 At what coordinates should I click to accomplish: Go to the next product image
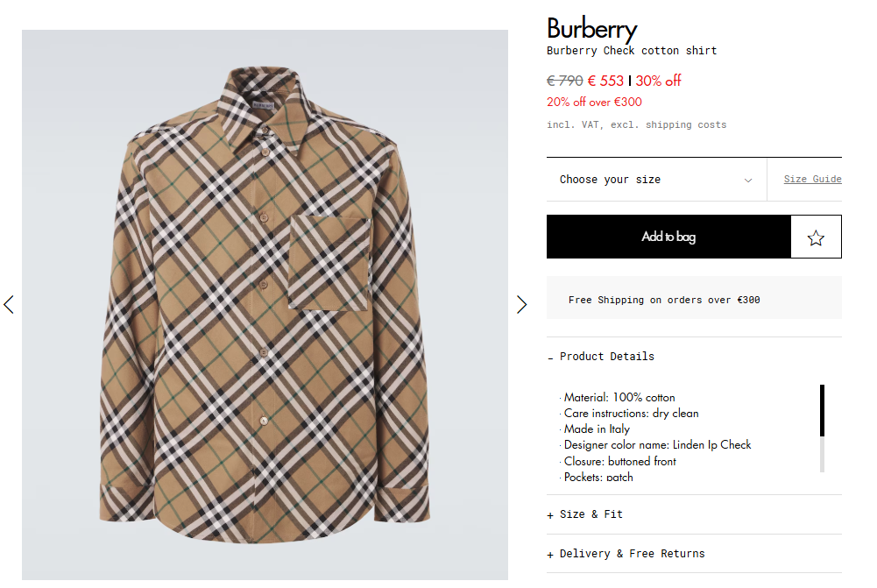(521, 304)
